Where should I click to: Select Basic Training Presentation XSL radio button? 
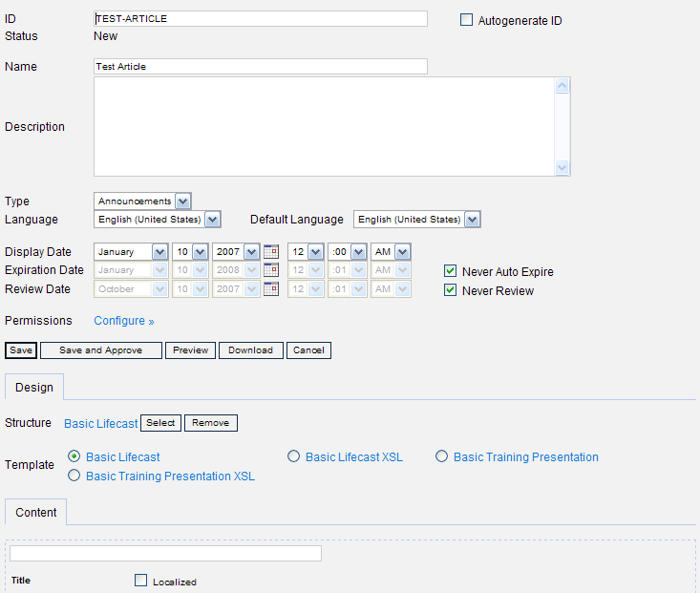[x=74, y=476]
